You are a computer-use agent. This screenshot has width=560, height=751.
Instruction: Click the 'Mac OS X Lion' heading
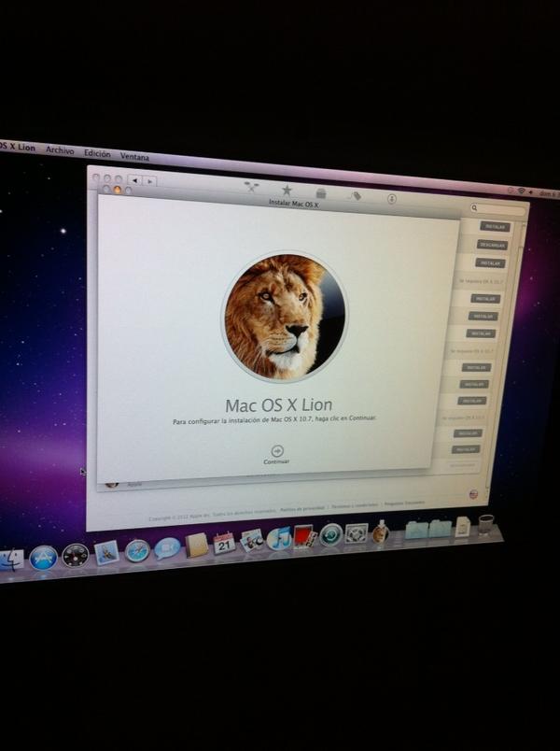(278, 405)
